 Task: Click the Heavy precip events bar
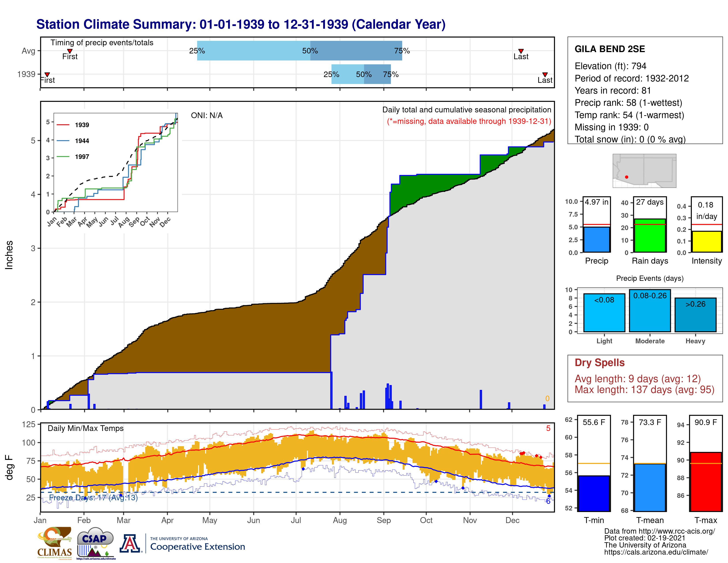tap(696, 315)
